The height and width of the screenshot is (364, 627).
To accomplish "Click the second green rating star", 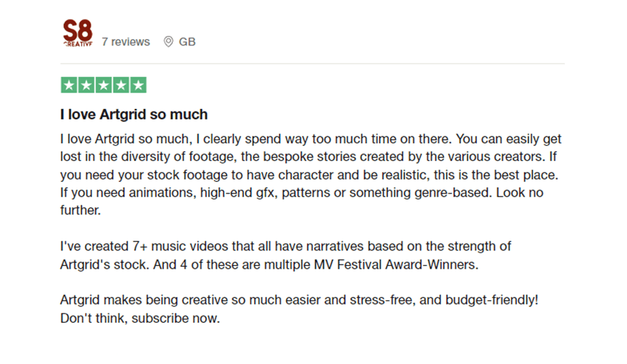I will pyautogui.click(x=86, y=85).
